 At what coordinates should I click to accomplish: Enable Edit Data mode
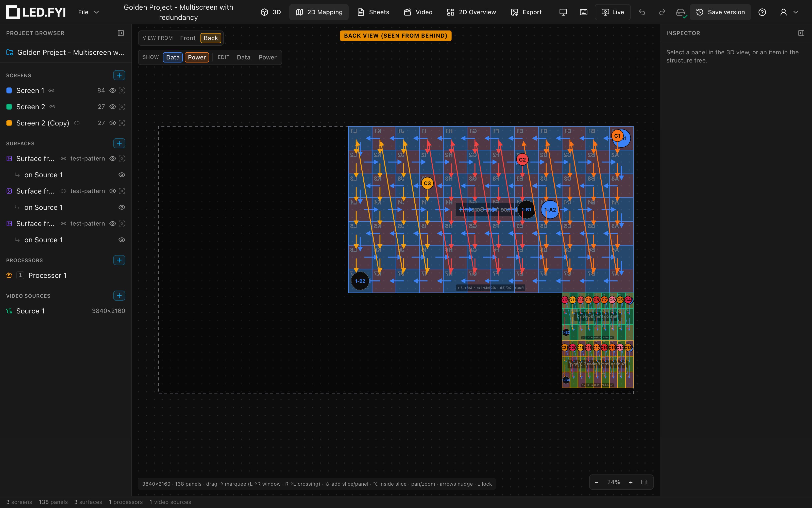click(x=244, y=57)
